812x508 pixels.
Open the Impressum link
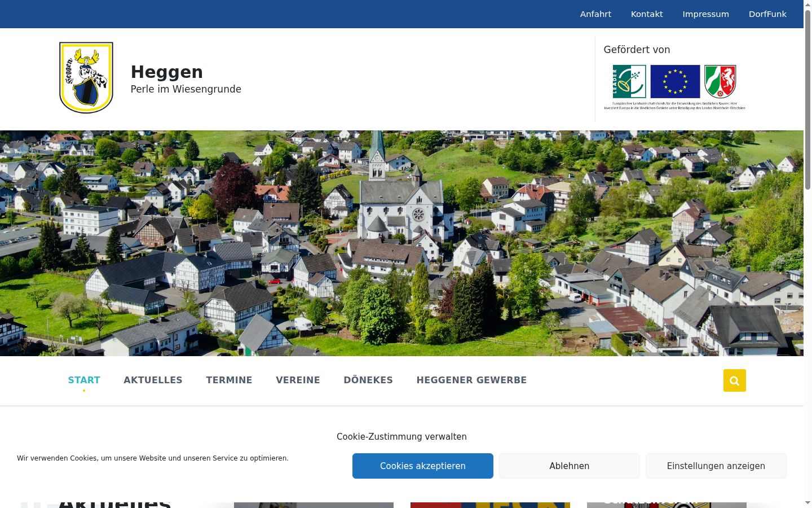705,14
